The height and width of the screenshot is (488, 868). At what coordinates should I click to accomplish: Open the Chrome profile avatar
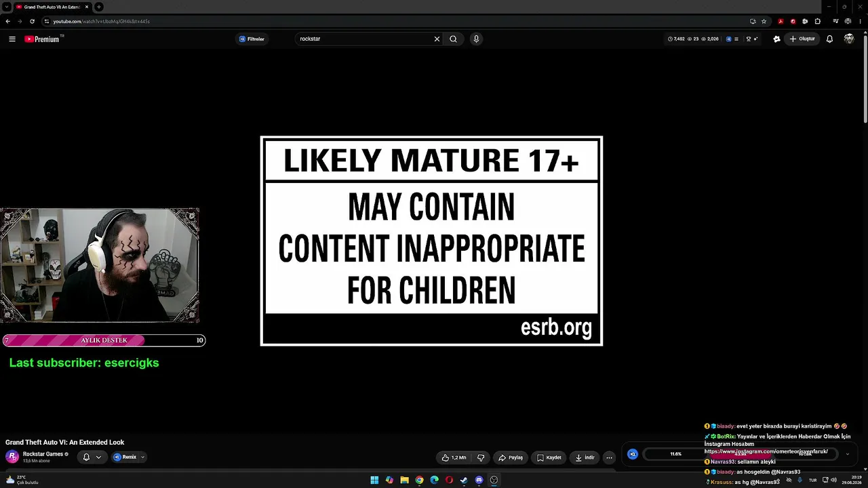(848, 21)
